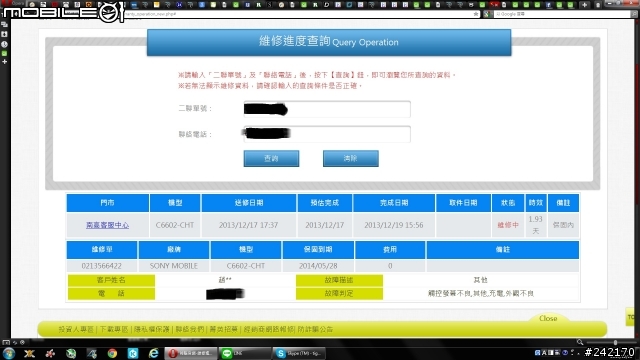This screenshot has height=360, width=640.
Task: Click the 時效 column header
Action: (536, 203)
